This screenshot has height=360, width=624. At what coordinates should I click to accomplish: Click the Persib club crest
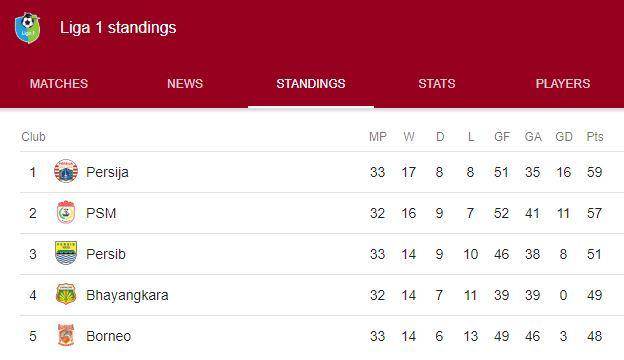(66, 253)
